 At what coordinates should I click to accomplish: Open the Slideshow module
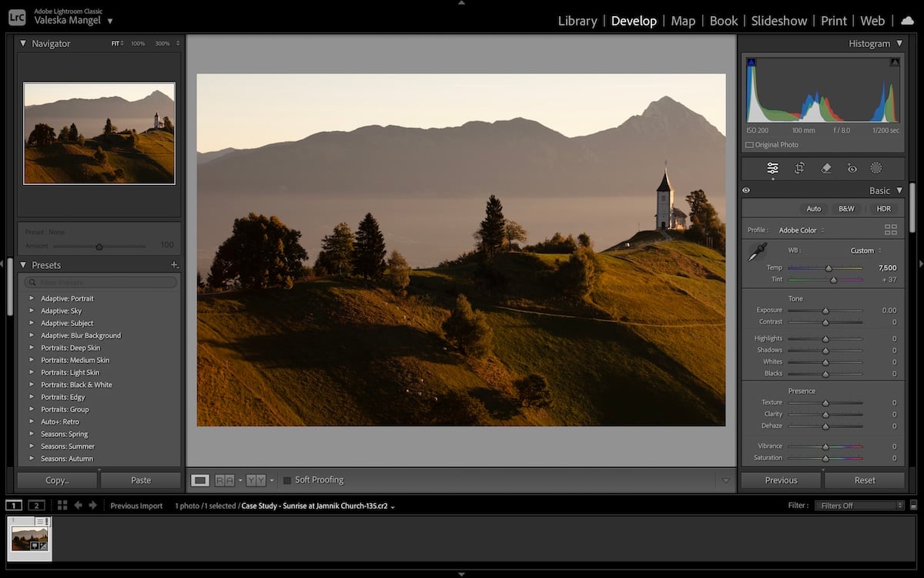(x=779, y=21)
